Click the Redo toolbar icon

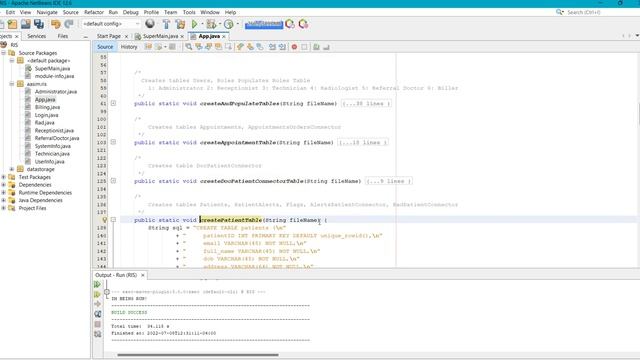69,24
